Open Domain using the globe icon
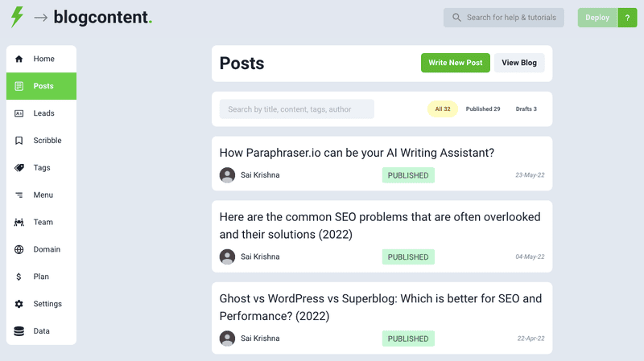This screenshot has width=644, height=361. (19, 250)
